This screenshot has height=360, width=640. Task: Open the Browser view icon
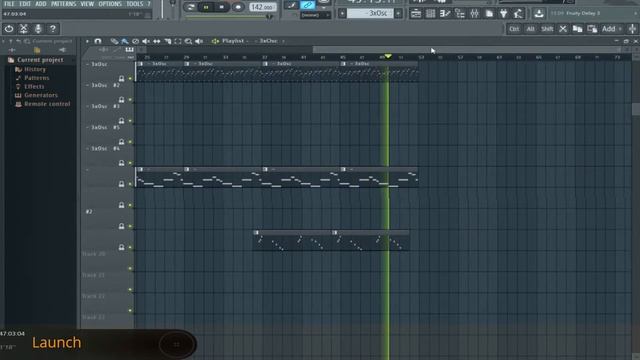click(460, 13)
